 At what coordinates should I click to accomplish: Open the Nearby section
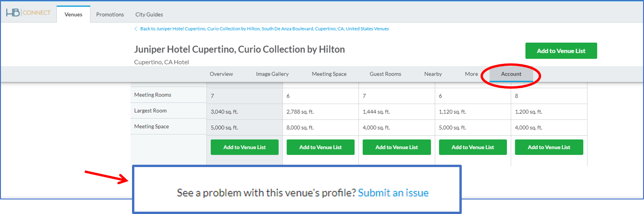[x=433, y=74]
